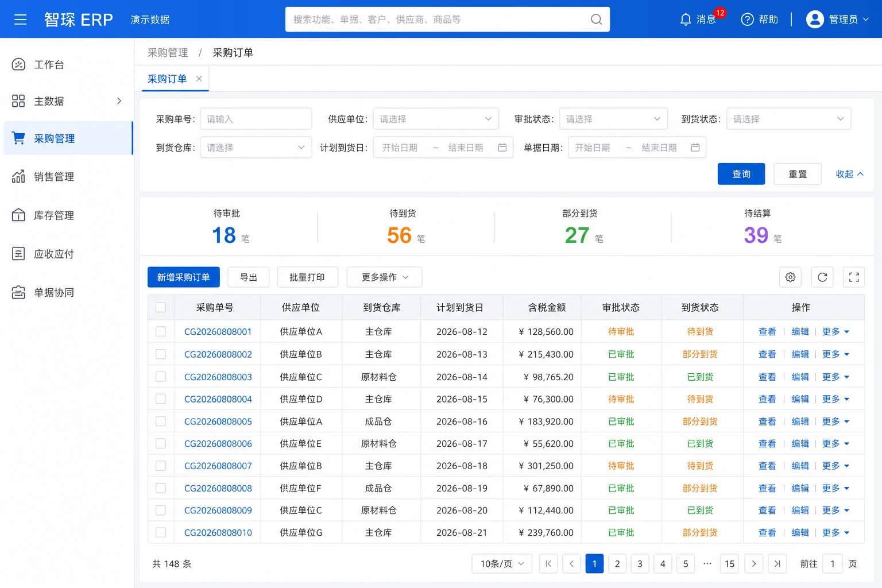Click calendar icon in 计划到货日 field

[x=502, y=148]
